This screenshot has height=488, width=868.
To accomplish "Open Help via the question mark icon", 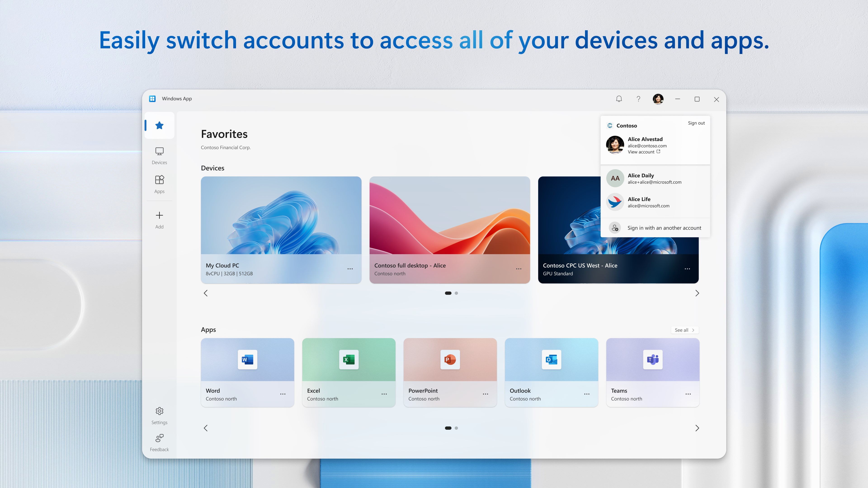I will (638, 99).
